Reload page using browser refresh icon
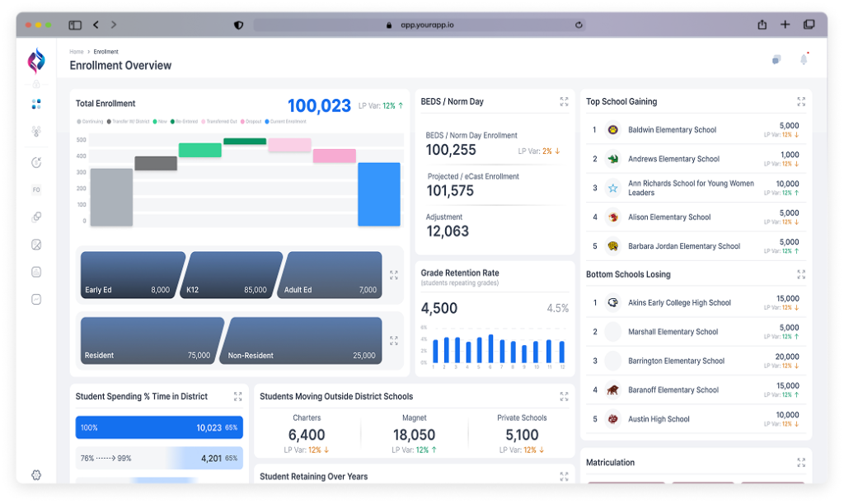Screen dimensions: 844x504 pos(579,26)
